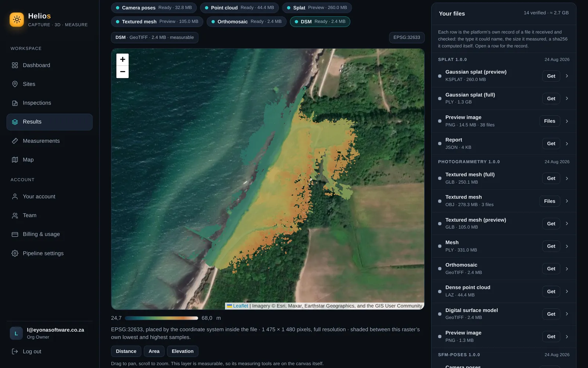Click the elevation color ramp bar
This screenshot has height=368, width=588.
pyautogui.click(x=161, y=318)
